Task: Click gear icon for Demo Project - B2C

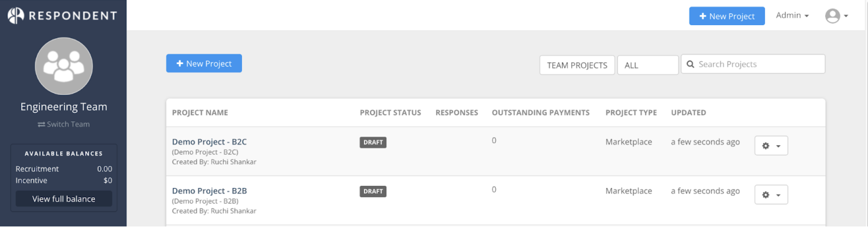Action: point(766,146)
